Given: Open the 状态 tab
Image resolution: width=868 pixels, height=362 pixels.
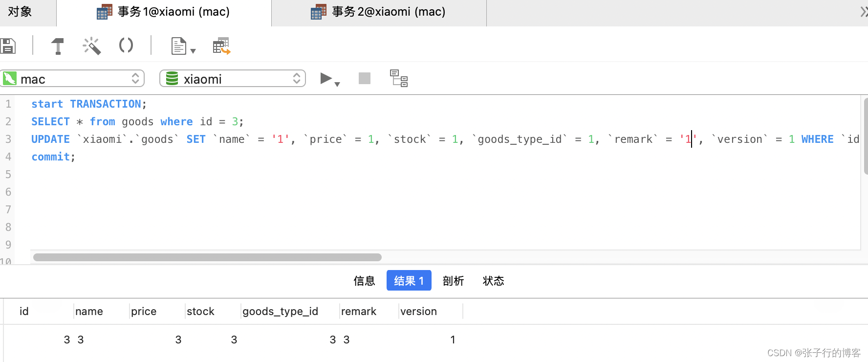Looking at the screenshot, I should (x=493, y=281).
